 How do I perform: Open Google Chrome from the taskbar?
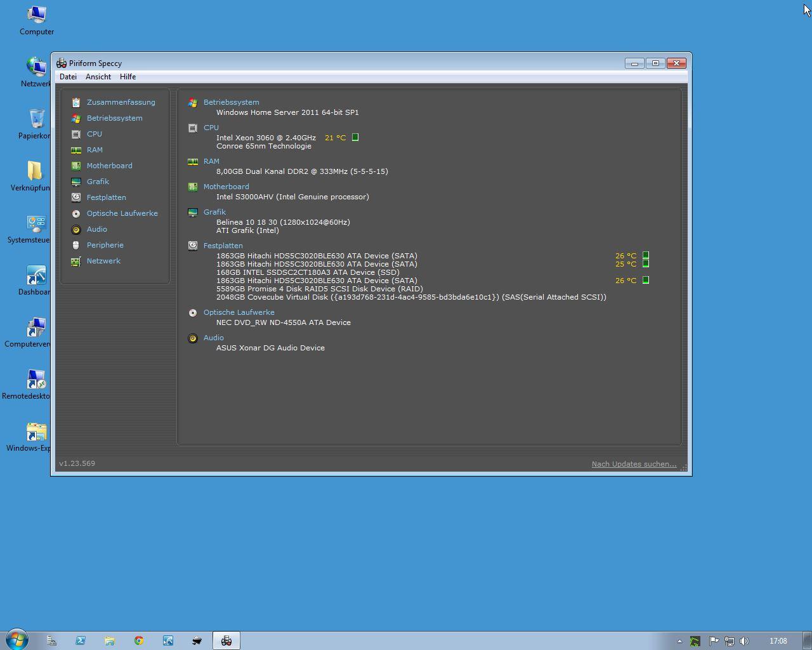tap(139, 640)
